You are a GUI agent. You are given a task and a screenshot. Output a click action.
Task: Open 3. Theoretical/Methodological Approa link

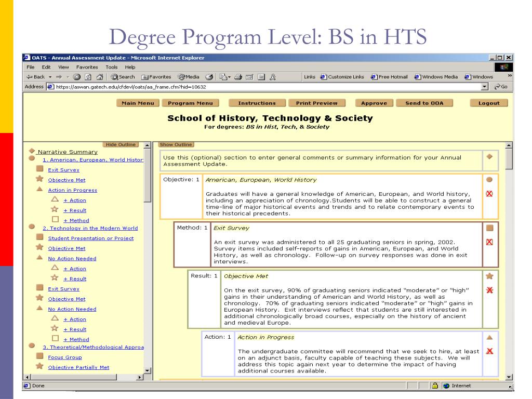coord(94,348)
